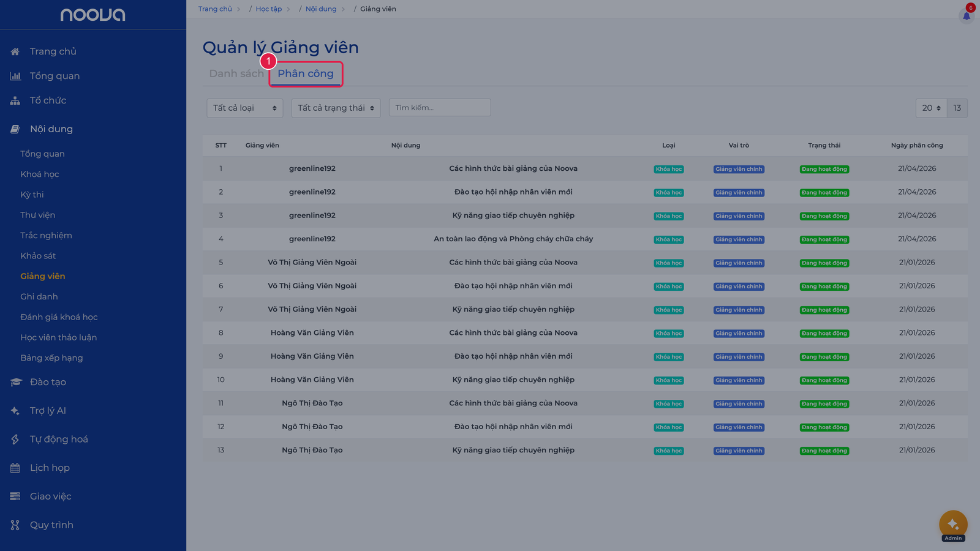Click the Học tập breadcrumb link
This screenshot has width=980, height=551.
(x=269, y=9)
